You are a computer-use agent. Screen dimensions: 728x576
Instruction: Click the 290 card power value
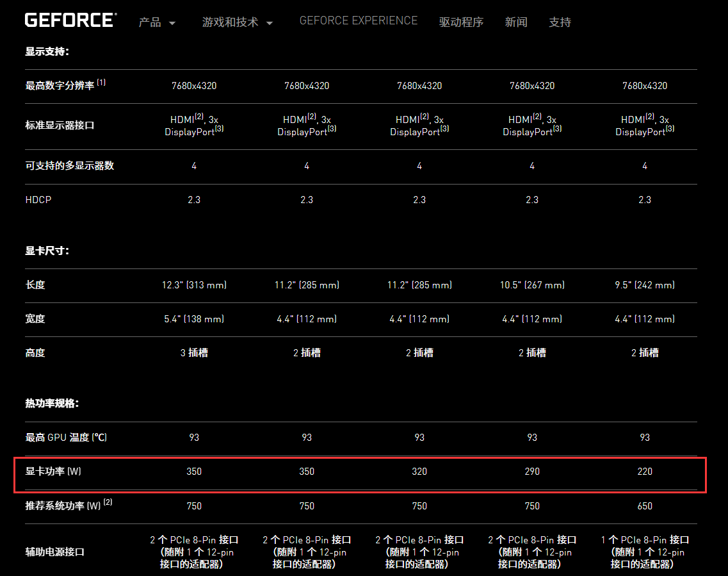coord(531,472)
